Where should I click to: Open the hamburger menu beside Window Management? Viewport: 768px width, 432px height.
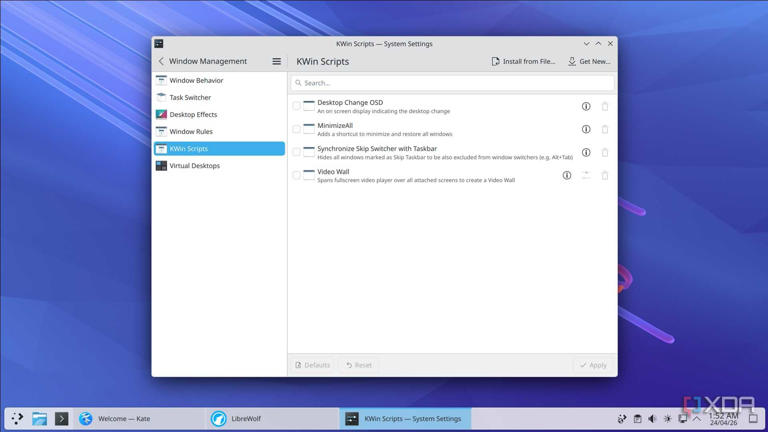[x=277, y=61]
